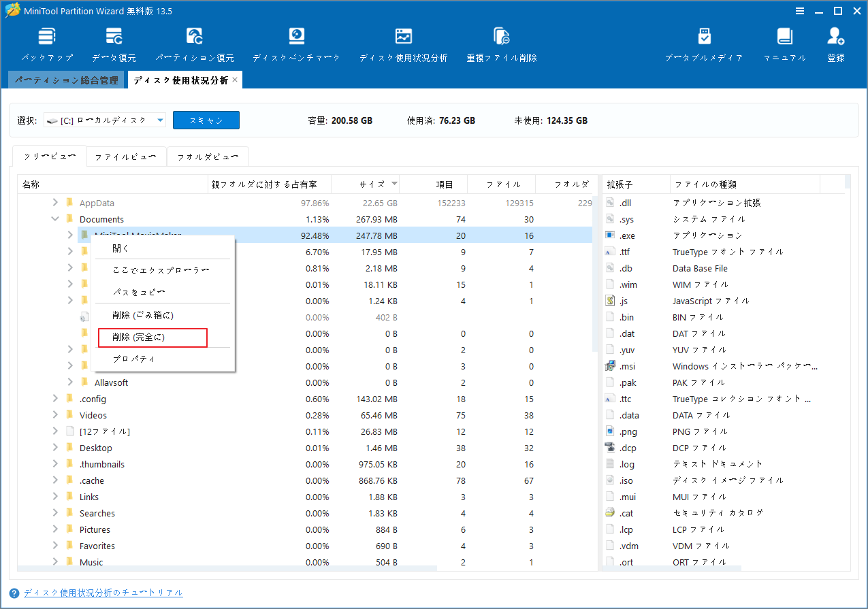Viewport: 868px width, 609px height.
Task: Click the ブータブルメディア icon
Action: [705, 43]
